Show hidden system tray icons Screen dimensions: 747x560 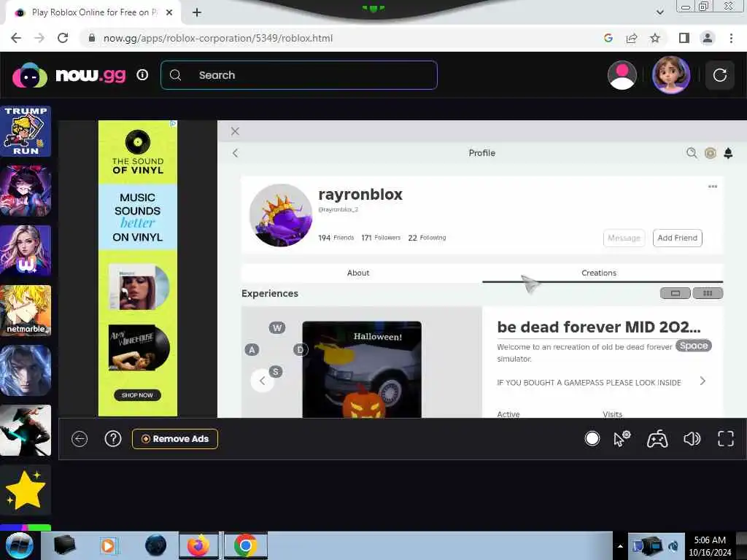(620, 546)
